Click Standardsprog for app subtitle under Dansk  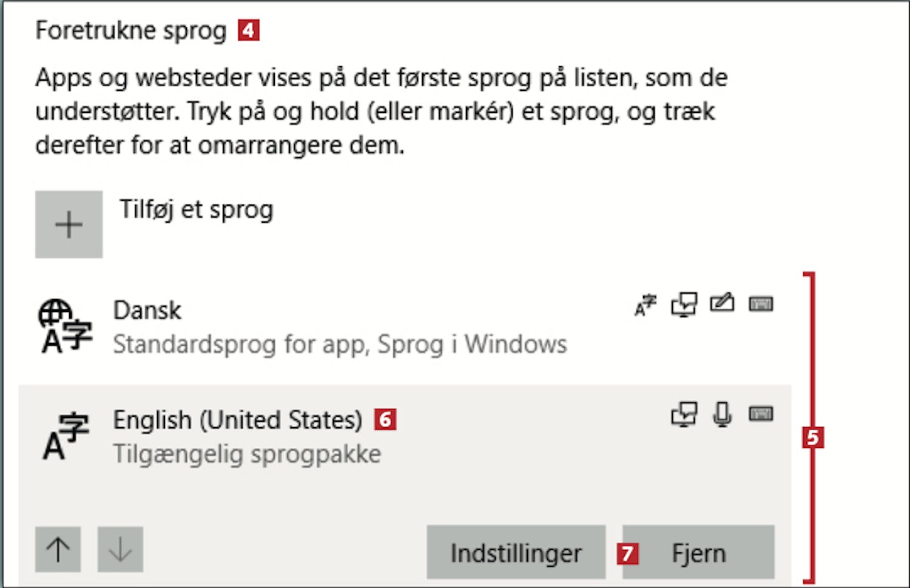(340, 345)
